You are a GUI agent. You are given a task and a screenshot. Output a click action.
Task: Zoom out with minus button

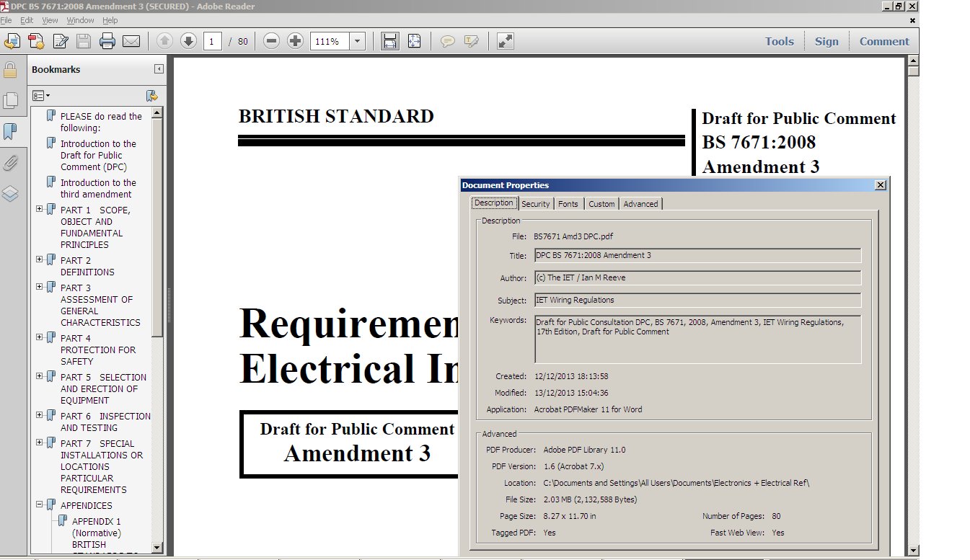point(271,42)
